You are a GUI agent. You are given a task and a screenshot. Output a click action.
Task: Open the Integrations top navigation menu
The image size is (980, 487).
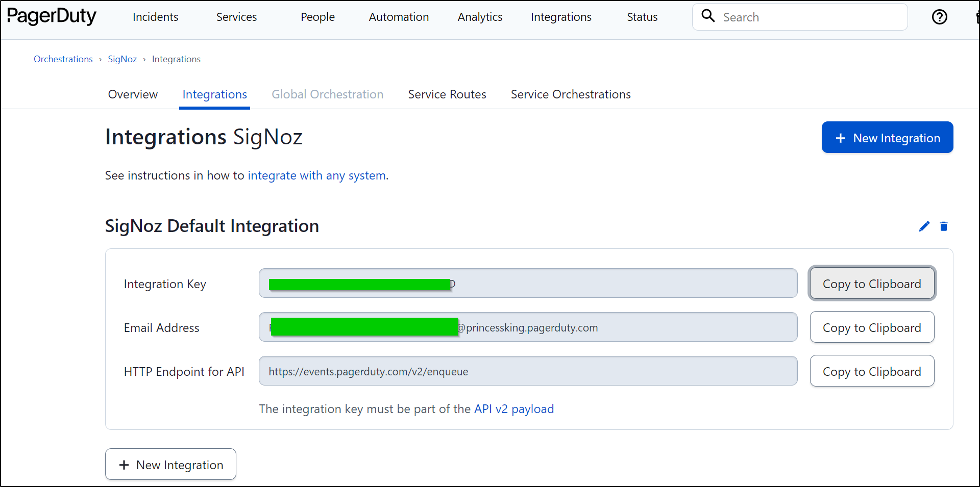tap(561, 17)
